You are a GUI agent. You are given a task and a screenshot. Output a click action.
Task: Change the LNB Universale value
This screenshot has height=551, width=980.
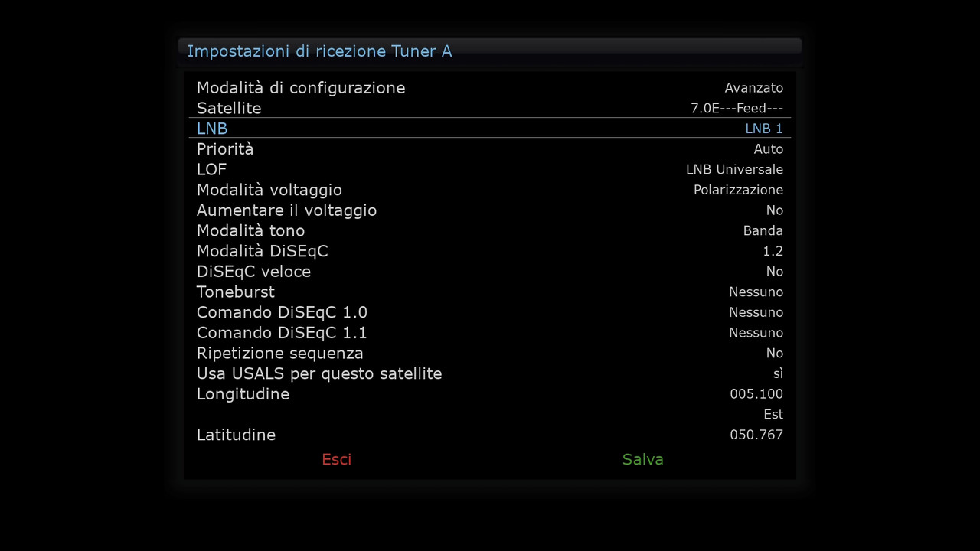coord(735,169)
